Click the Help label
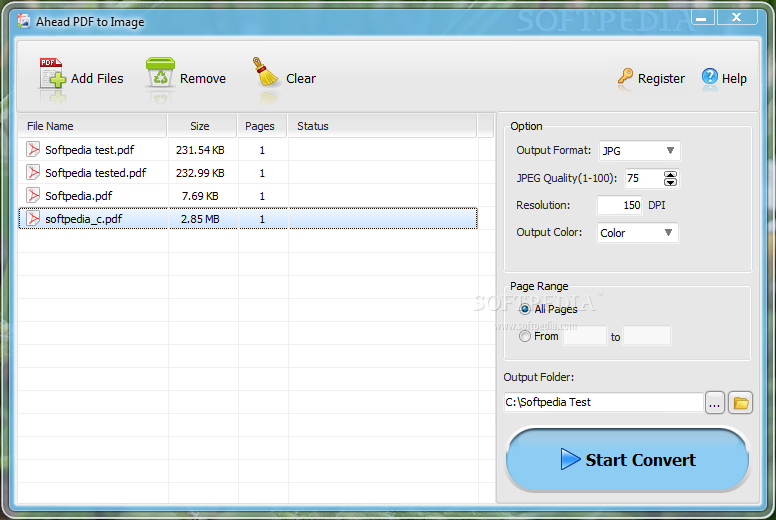The height and width of the screenshot is (520, 776). coord(734,79)
